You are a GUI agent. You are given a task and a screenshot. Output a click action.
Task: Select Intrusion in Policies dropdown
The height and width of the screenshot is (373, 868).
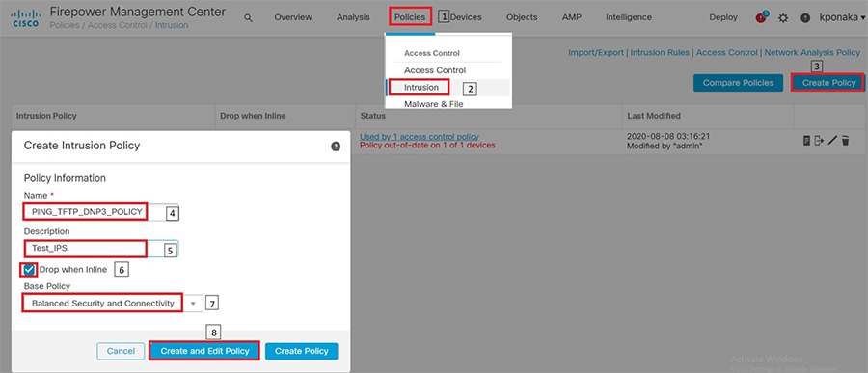point(421,88)
